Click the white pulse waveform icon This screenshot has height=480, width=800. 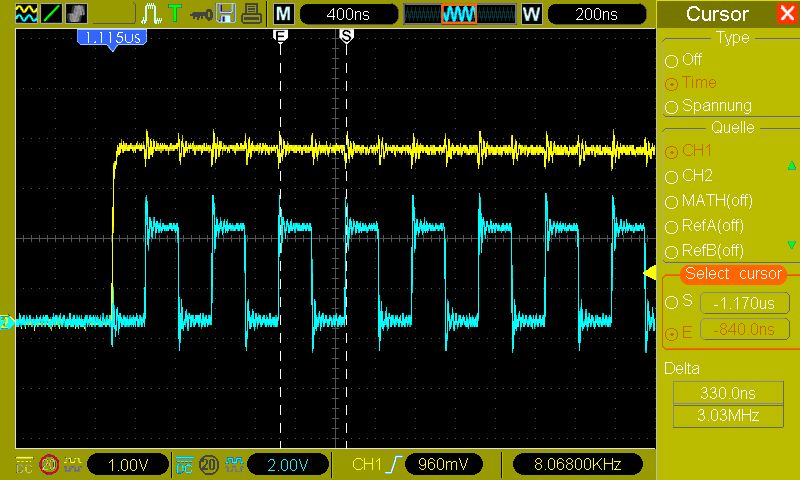pyautogui.click(x=151, y=14)
